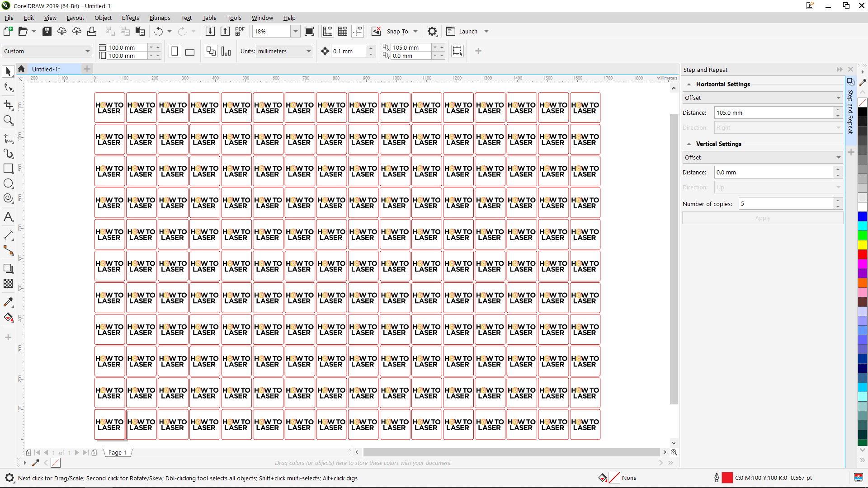
Task: Select the Ellipse tool
Action: point(8,183)
